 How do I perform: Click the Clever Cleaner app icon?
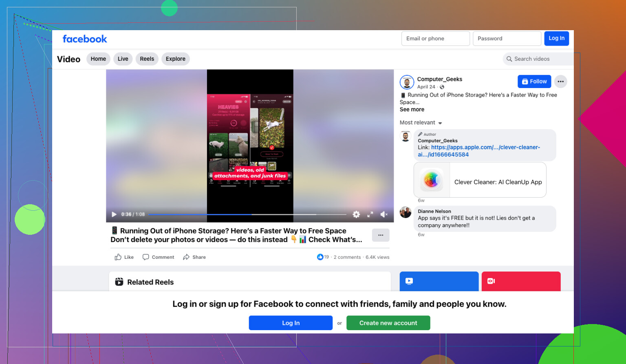coord(431,180)
